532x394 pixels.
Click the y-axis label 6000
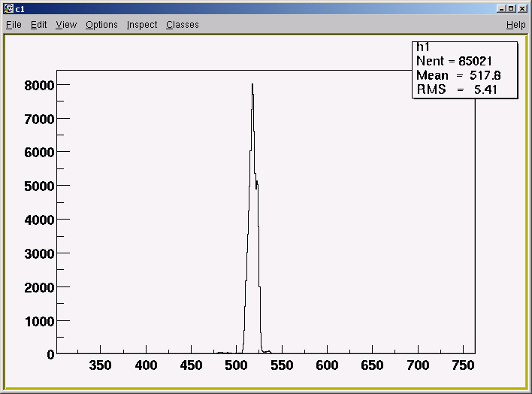[39, 153]
